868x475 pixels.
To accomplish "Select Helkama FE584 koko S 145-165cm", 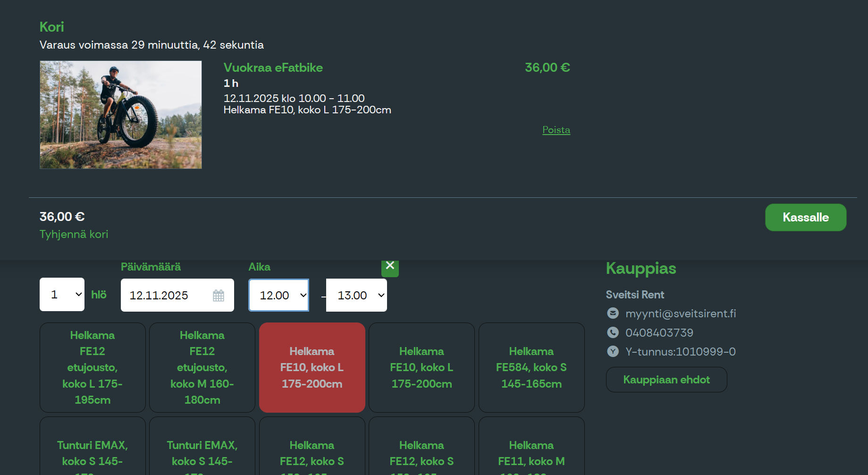I will pyautogui.click(x=531, y=367).
